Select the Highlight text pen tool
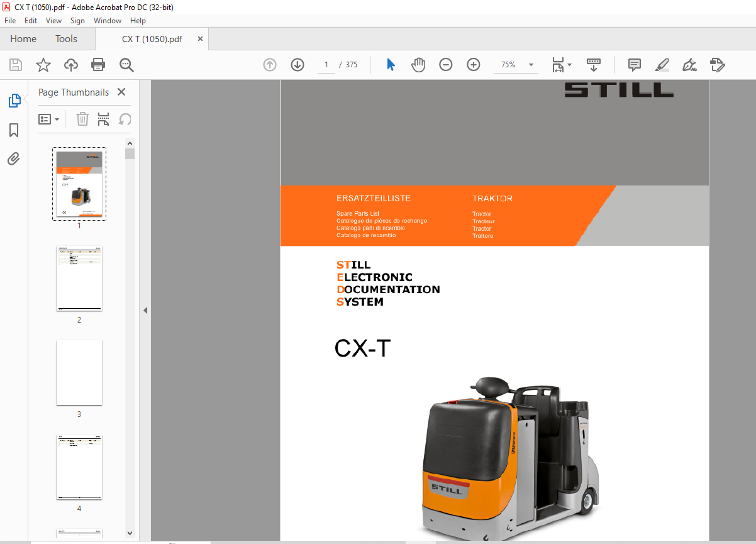Viewport: 756px width, 544px height. coord(662,65)
